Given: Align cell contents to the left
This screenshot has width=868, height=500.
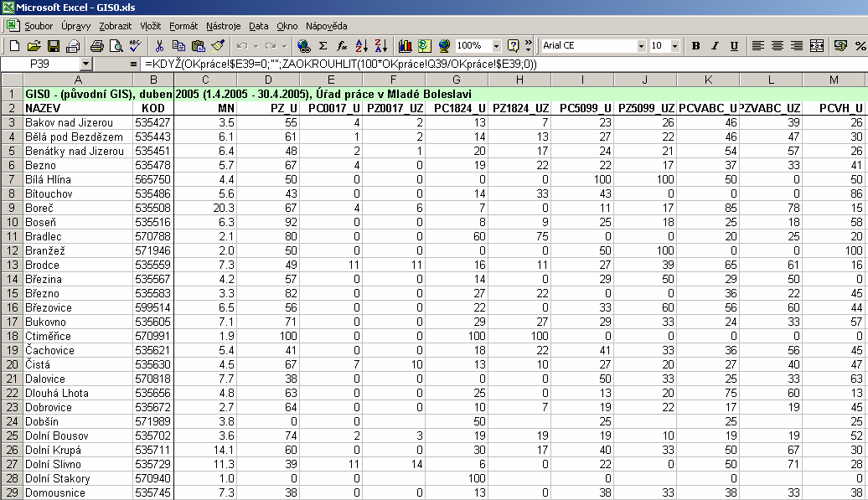Looking at the screenshot, I should pyautogui.click(x=758, y=46).
